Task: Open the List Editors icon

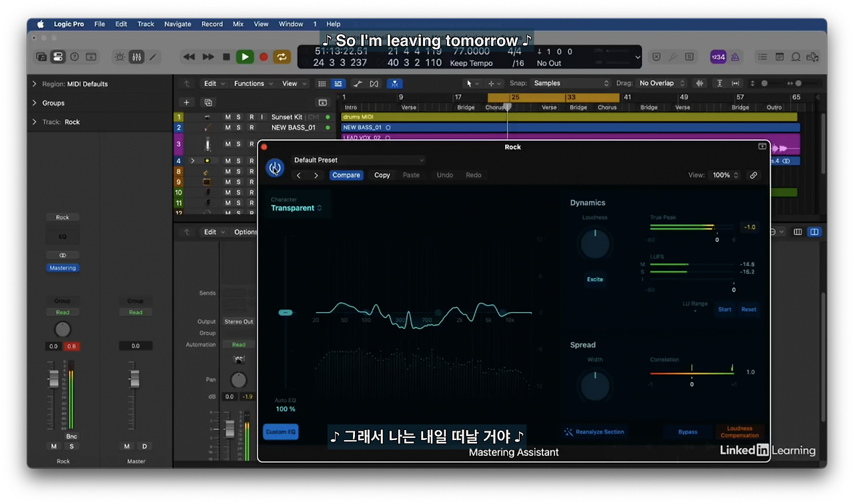Action: [x=763, y=57]
